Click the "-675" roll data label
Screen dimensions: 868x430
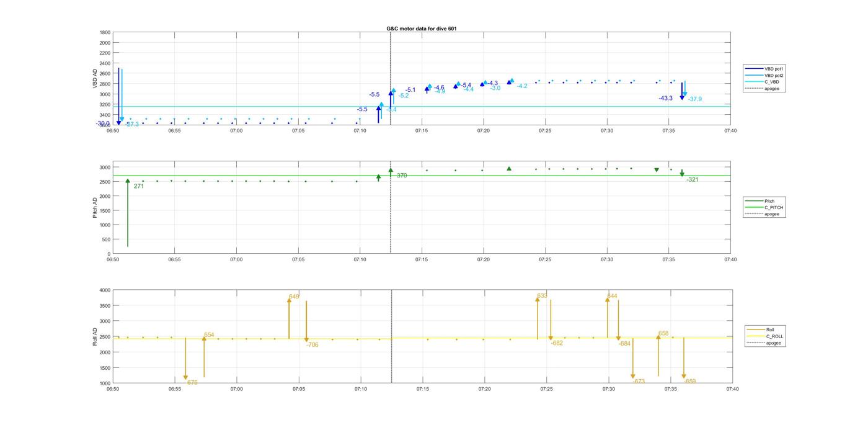[x=191, y=383]
